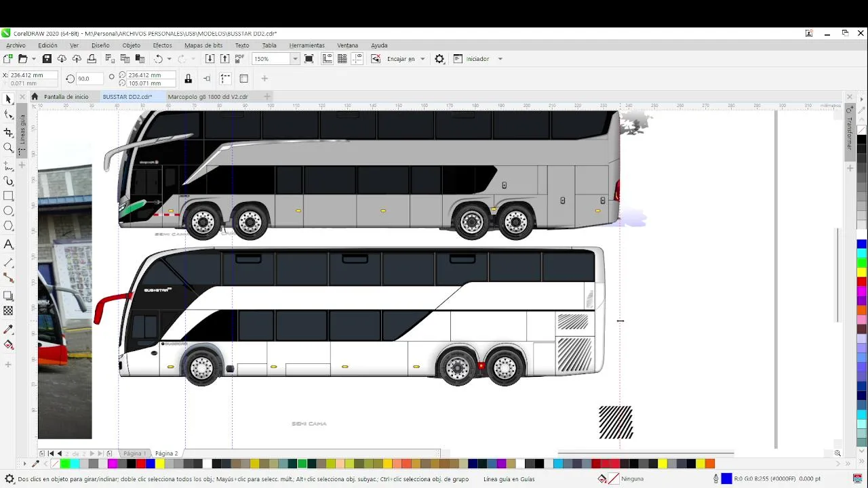Open the Herramientas menu
Image resolution: width=868 pixels, height=488 pixels.
(x=307, y=45)
